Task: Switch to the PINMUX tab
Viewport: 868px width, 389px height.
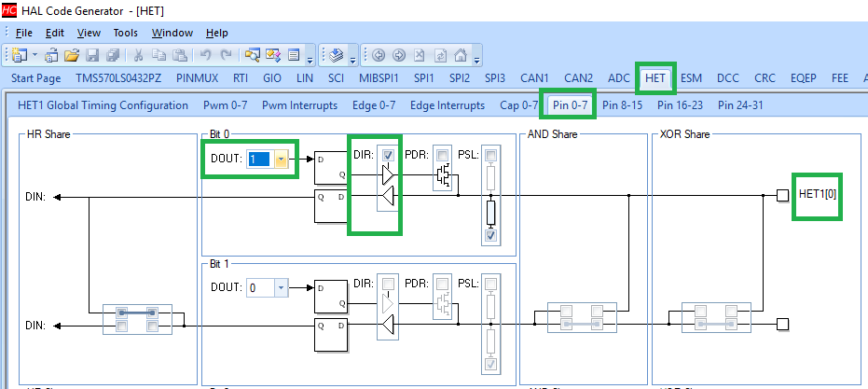Action: 197,78
